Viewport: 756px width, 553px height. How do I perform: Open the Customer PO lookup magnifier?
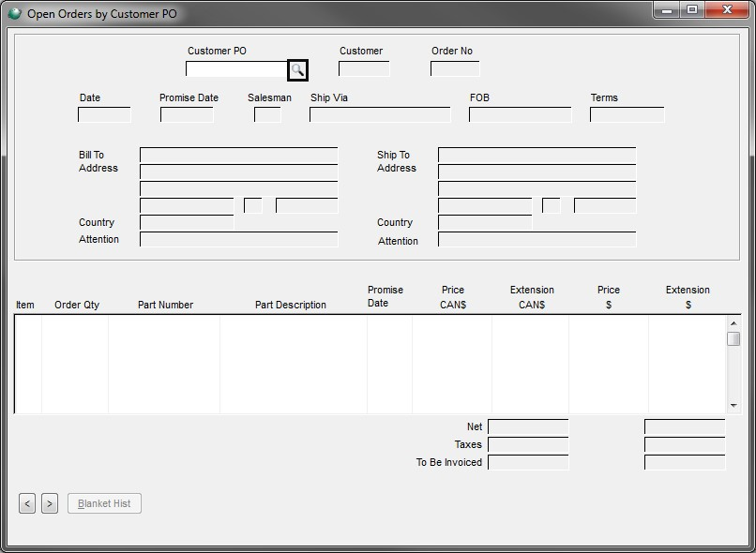click(x=297, y=70)
